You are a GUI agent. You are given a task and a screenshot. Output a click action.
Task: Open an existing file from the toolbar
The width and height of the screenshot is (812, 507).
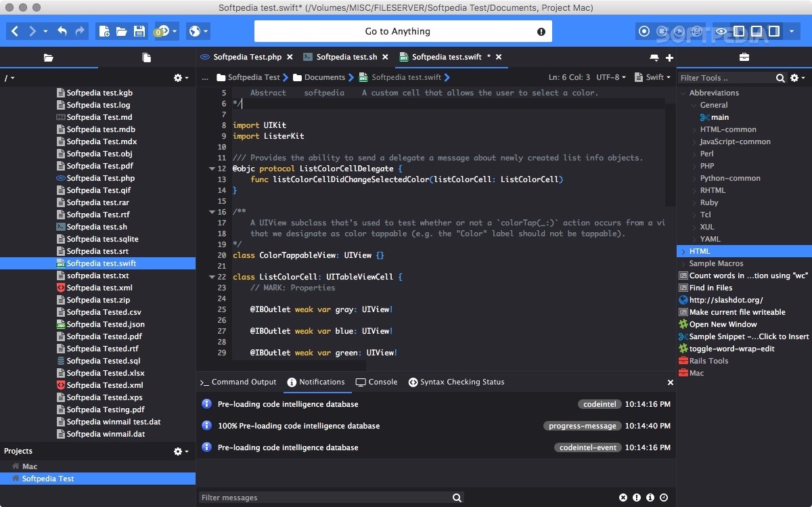(122, 31)
